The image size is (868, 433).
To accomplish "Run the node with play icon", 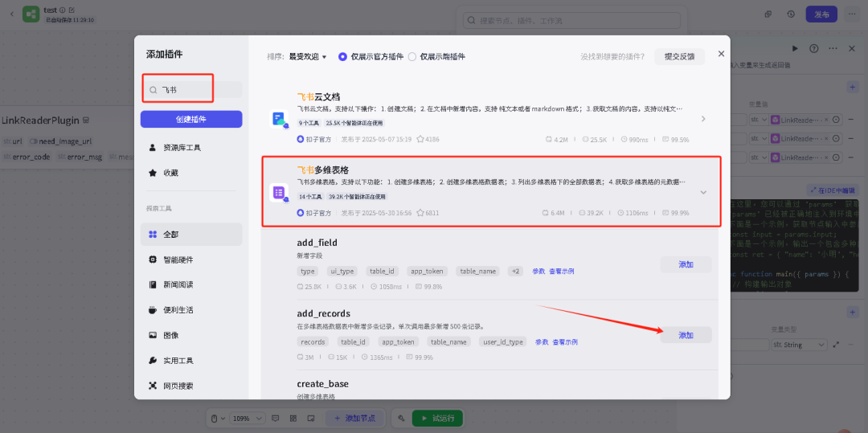I will point(795,49).
